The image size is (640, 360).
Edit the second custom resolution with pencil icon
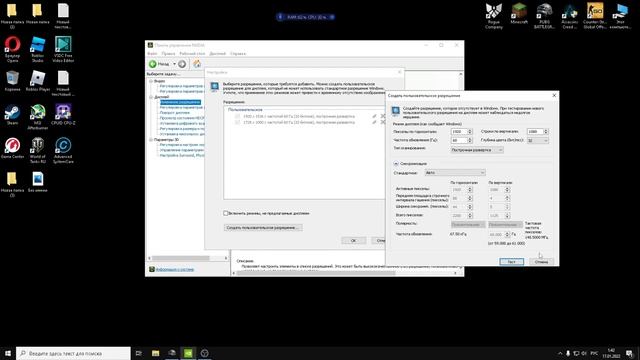pyautogui.click(x=374, y=122)
